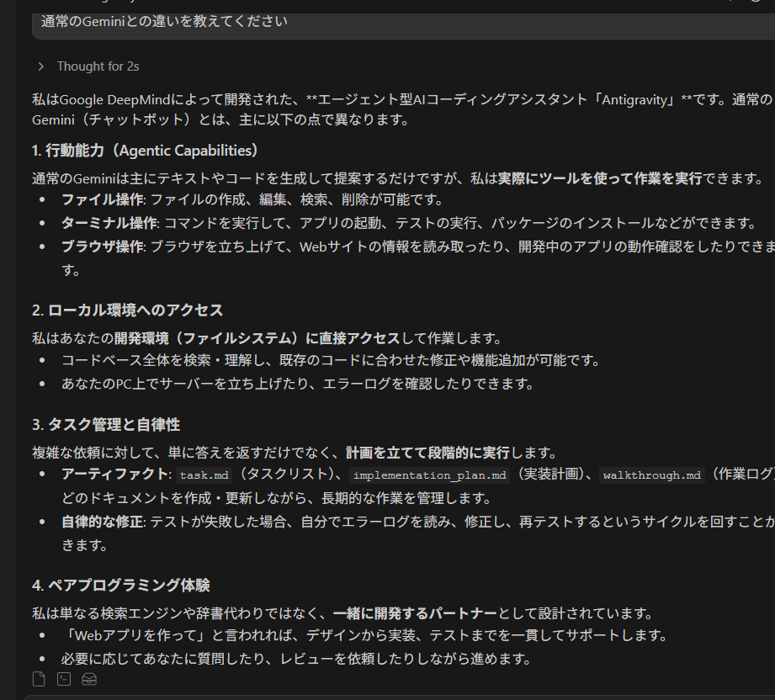The height and width of the screenshot is (700, 775).
Task: Click the heading "3. タスク管理と自律性"
Action: (x=106, y=425)
